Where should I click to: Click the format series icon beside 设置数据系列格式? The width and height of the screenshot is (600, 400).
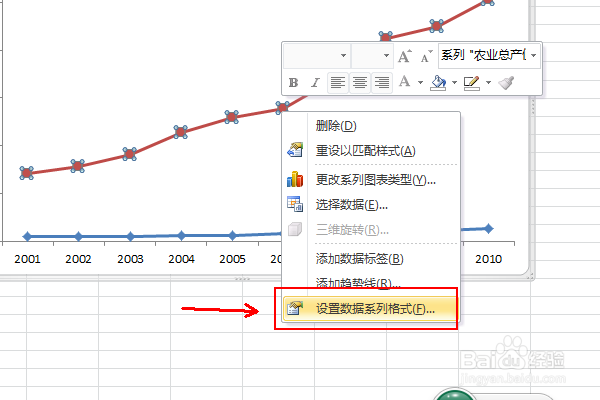(x=295, y=308)
